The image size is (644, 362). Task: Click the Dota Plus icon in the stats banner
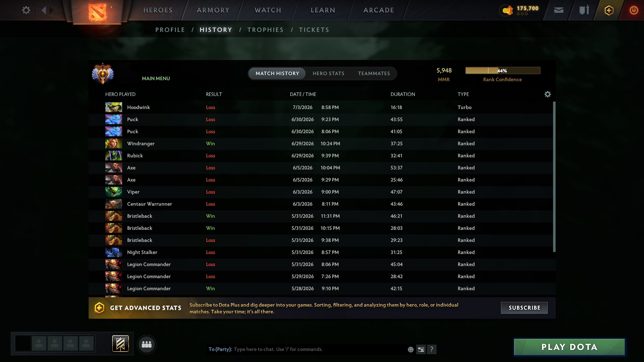(99, 308)
